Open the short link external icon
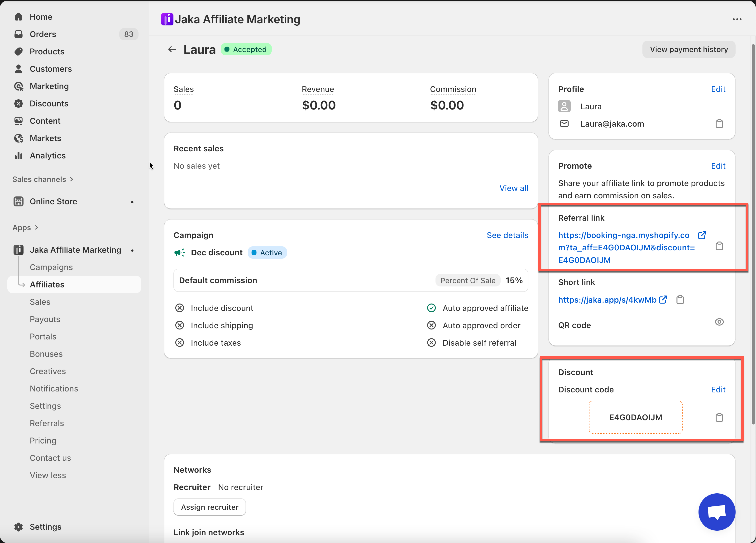 tap(663, 300)
